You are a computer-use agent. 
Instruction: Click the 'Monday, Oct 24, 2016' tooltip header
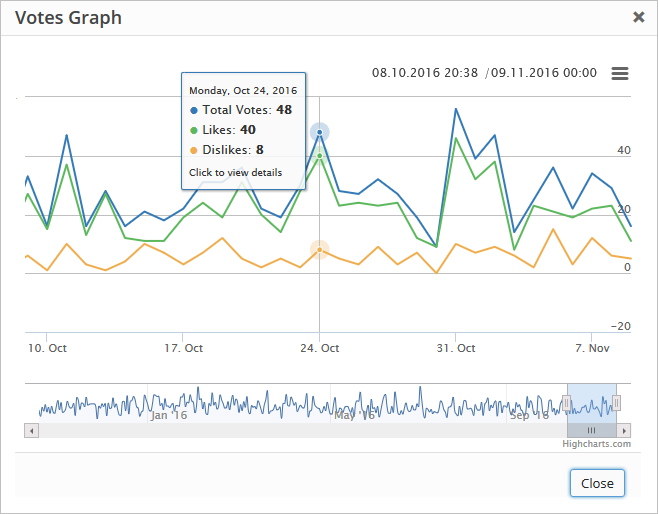pos(243,91)
